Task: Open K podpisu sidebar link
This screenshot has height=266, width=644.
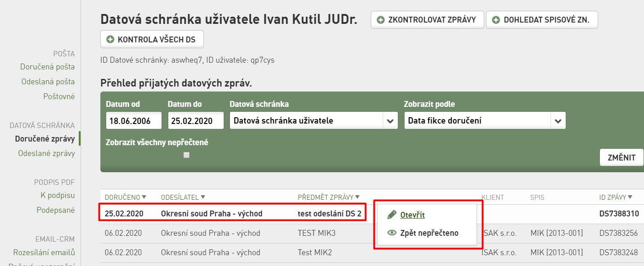Action: click(x=58, y=195)
